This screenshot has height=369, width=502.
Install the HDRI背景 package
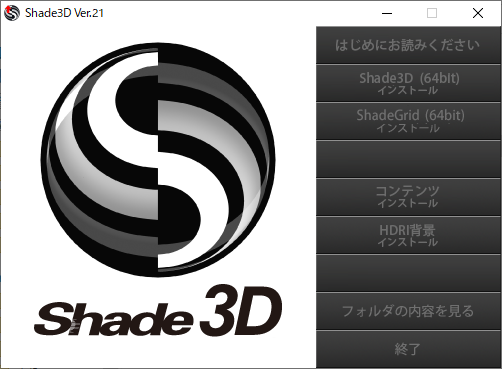pyautogui.click(x=408, y=235)
